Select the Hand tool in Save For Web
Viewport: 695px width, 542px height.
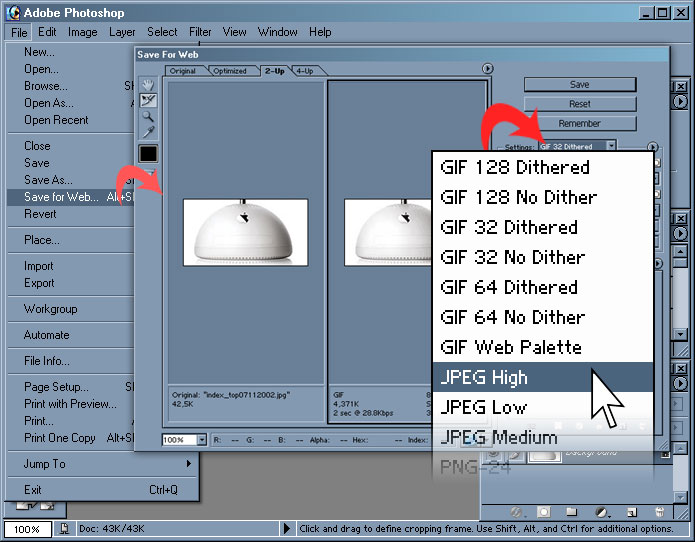click(x=148, y=84)
